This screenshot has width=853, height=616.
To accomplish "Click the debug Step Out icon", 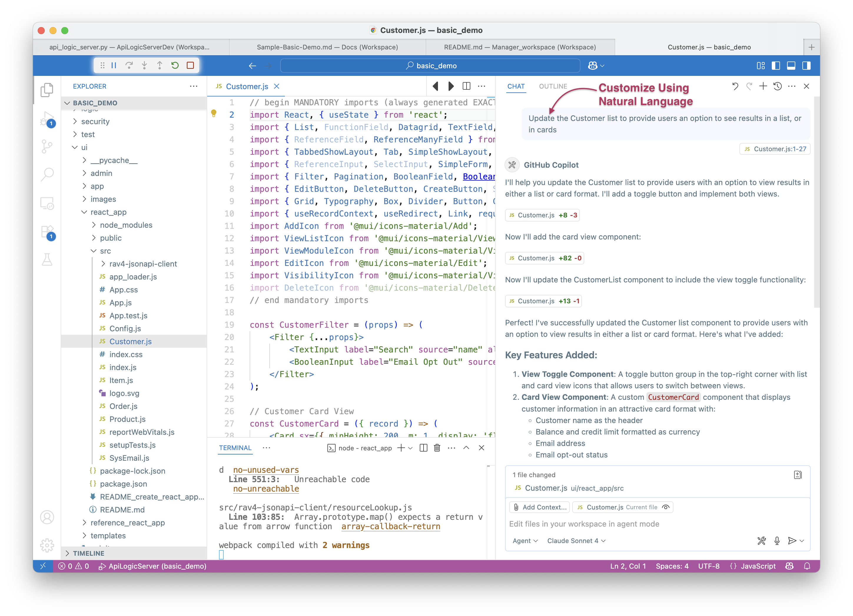I will [160, 65].
